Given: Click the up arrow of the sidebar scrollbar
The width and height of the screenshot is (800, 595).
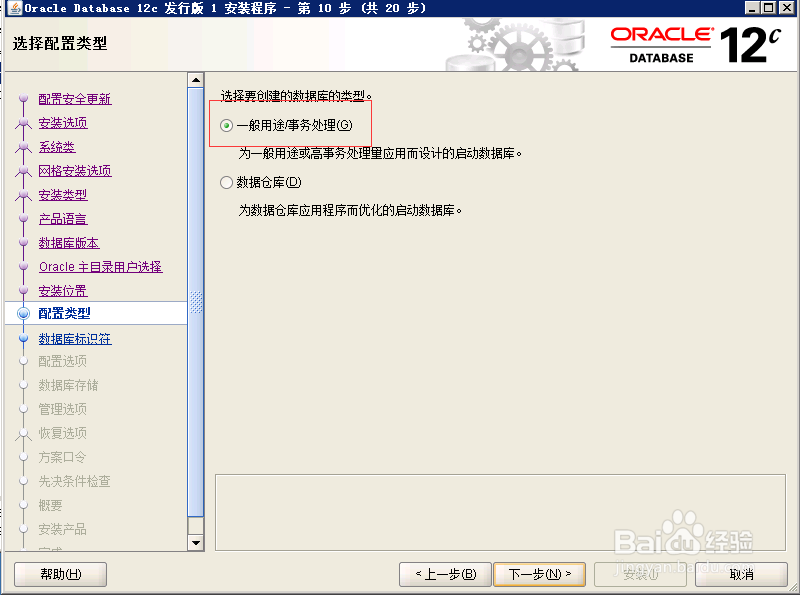Looking at the screenshot, I should pyautogui.click(x=197, y=79).
